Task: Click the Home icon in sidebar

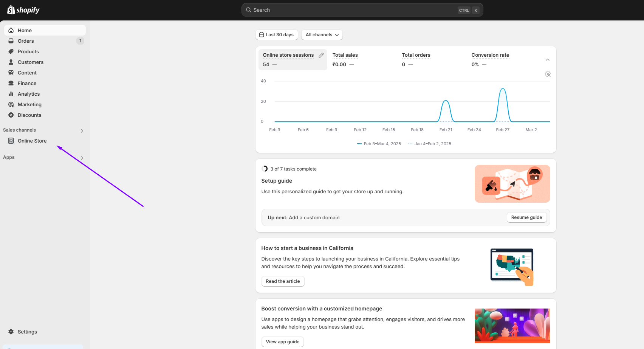Action: click(11, 30)
